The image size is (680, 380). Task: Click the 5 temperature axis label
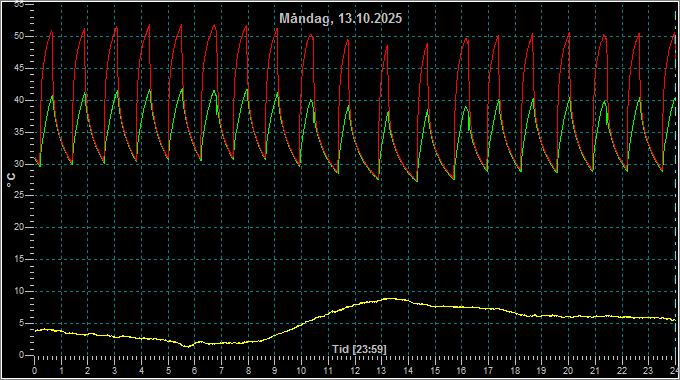pos(22,323)
